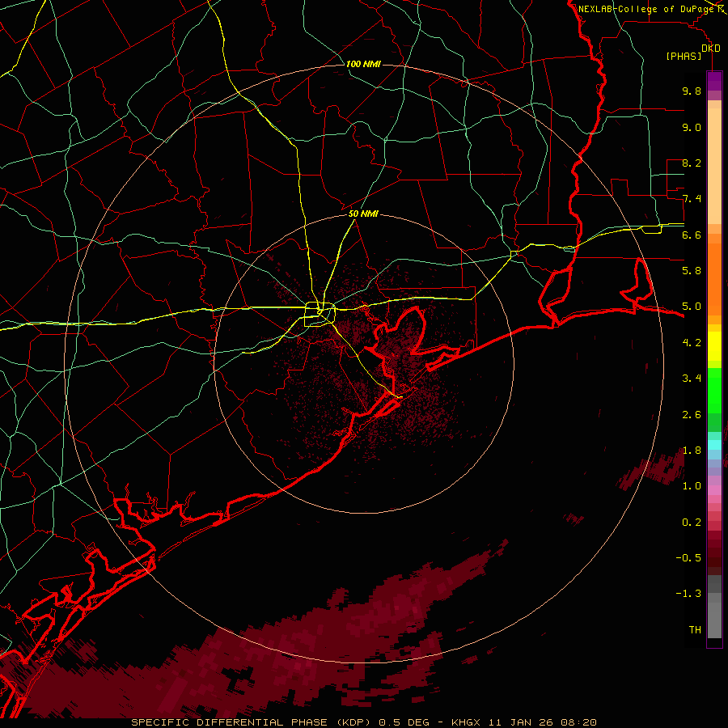728x728 pixels.
Task: Click the NEXLAB-College of DuPage credit text
Action: (x=649, y=9)
